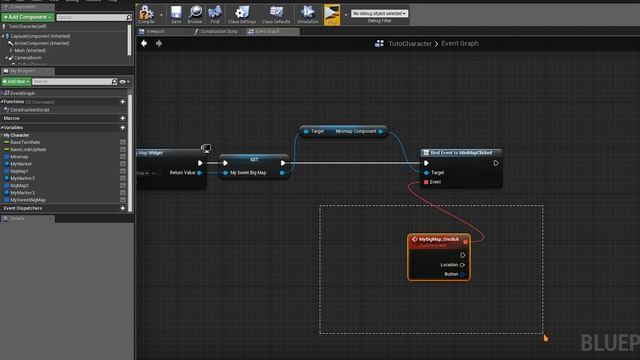The width and height of the screenshot is (640, 360).
Task: Select the My Blueprint panel tab
Action: (27, 71)
